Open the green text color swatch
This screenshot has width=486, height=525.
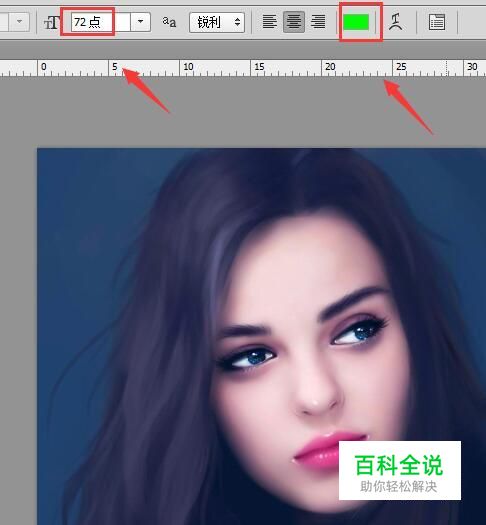(356, 22)
